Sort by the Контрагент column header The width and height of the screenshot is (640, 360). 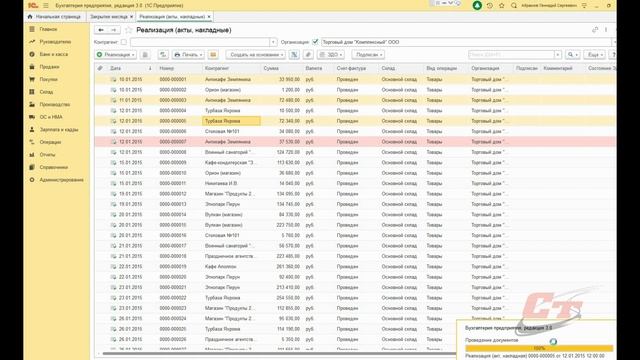(231, 68)
